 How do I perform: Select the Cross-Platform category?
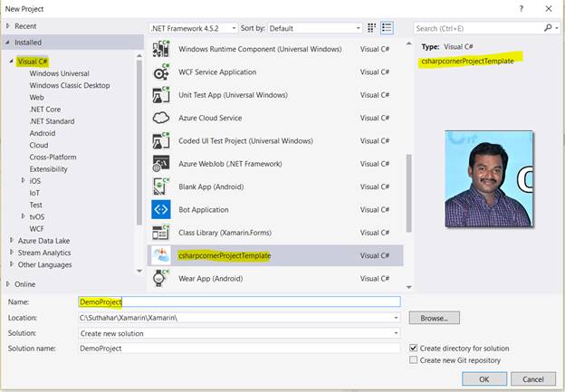[x=53, y=158]
